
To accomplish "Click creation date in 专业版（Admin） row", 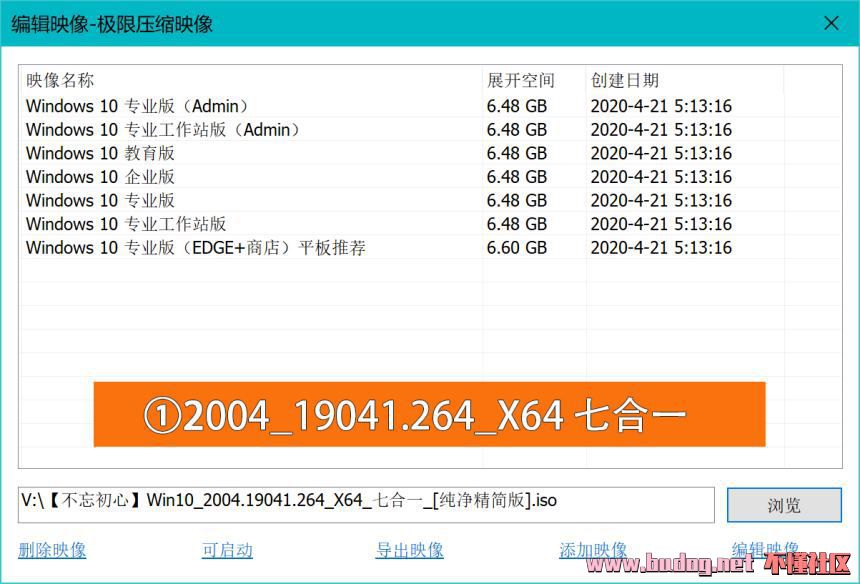I will (x=661, y=105).
